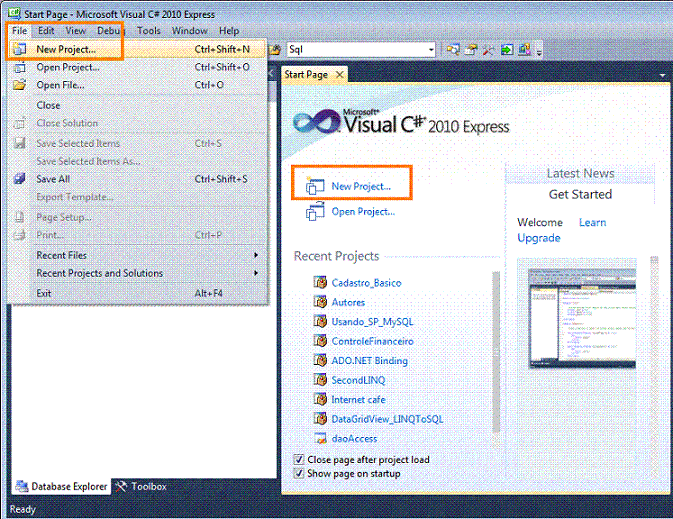Switch to the Get Started tab

[580, 194]
